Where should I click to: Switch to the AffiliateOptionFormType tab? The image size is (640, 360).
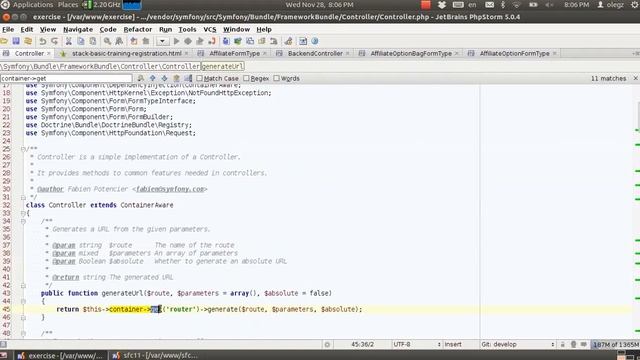click(514, 53)
